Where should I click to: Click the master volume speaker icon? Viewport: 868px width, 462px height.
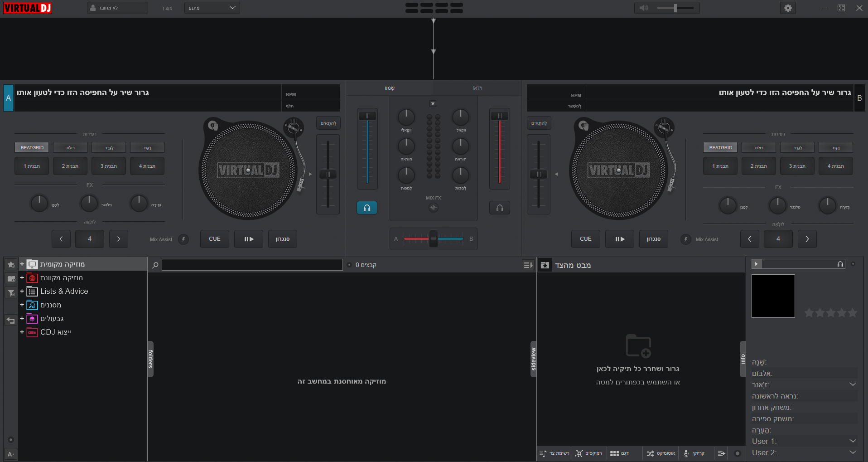(x=644, y=8)
